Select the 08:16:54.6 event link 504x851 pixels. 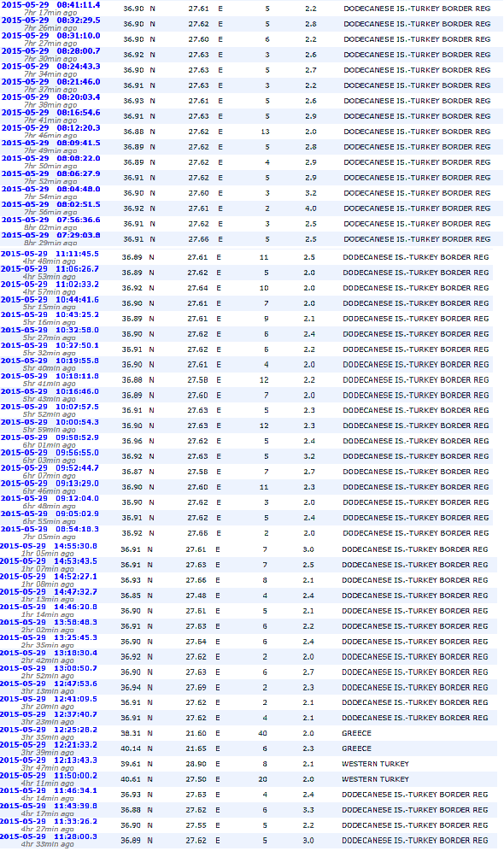(x=51, y=112)
